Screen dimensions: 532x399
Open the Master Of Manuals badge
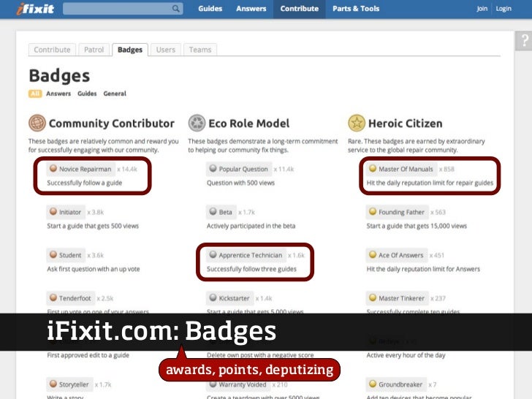(x=401, y=169)
